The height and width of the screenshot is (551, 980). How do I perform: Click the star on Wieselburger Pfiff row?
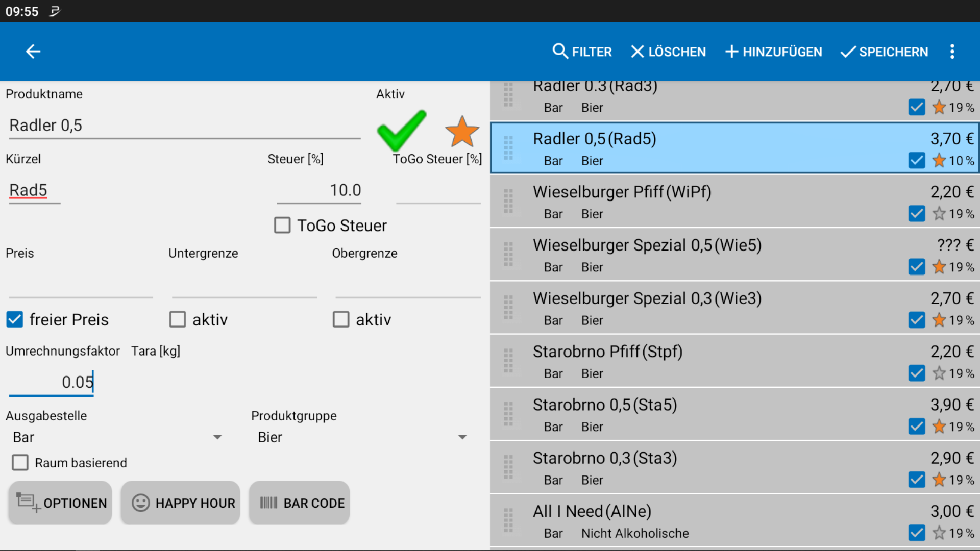coord(939,214)
